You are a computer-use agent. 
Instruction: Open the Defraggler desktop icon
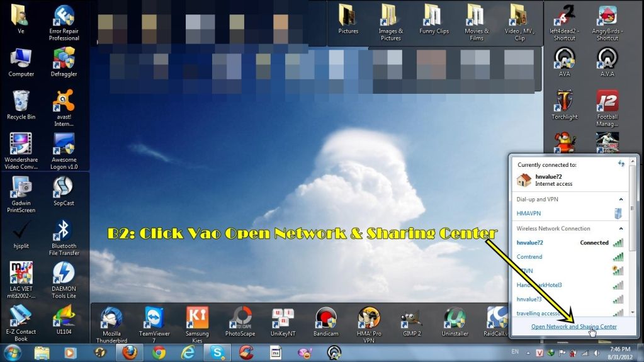pyautogui.click(x=64, y=63)
